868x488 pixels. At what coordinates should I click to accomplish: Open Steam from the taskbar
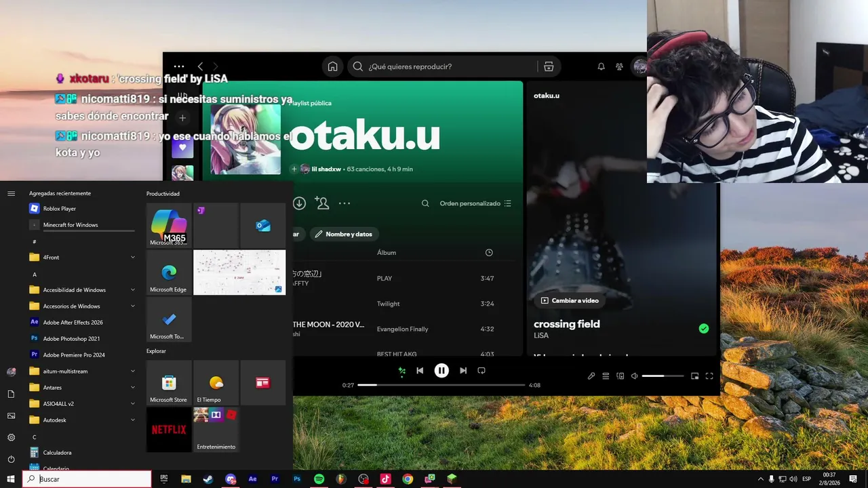(x=208, y=479)
